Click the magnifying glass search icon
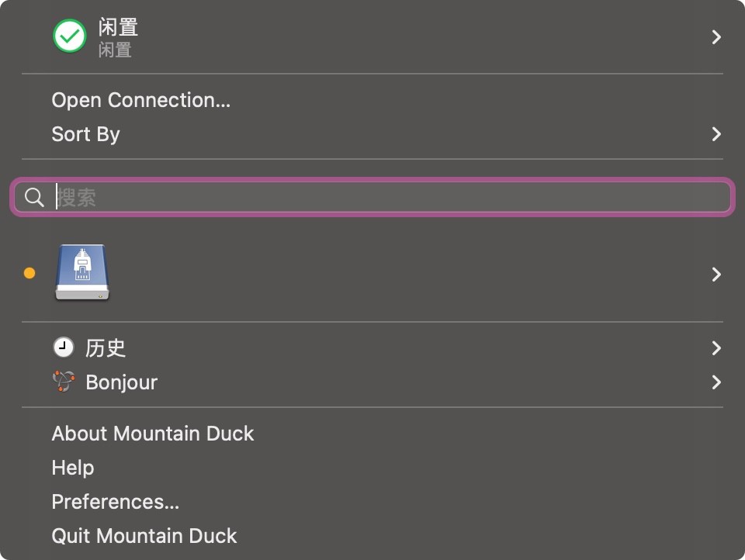 pyautogui.click(x=33, y=196)
